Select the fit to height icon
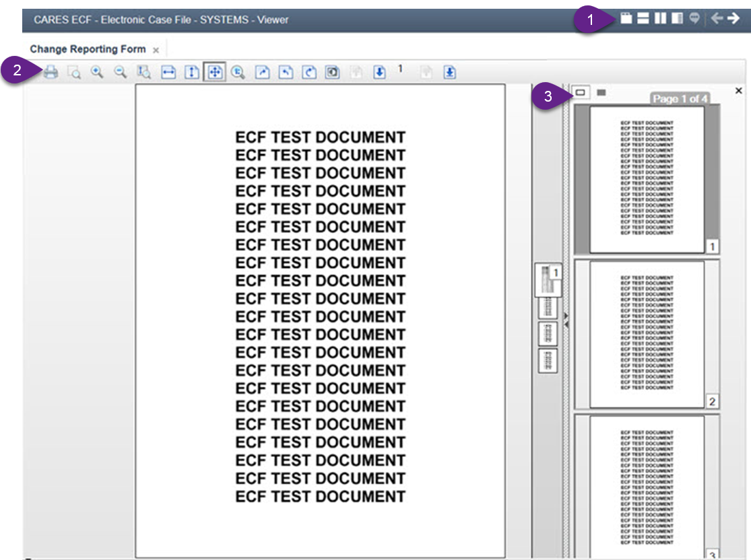This screenshot has width=751, height=560. click(x=192, y=72)
